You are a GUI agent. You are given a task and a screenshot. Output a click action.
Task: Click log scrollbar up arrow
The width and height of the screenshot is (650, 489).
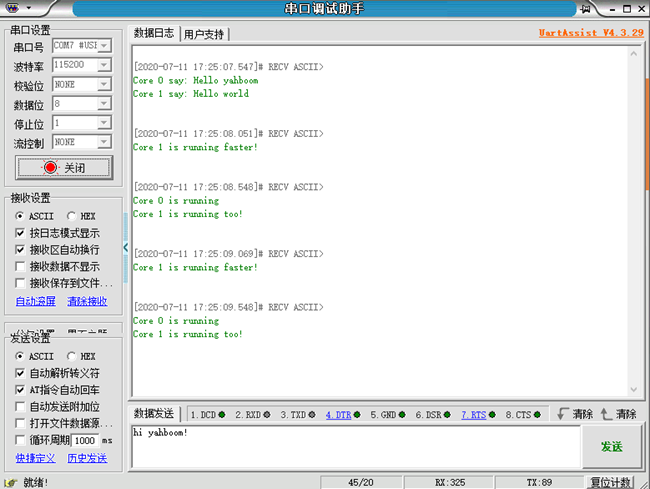coord(634,53)
